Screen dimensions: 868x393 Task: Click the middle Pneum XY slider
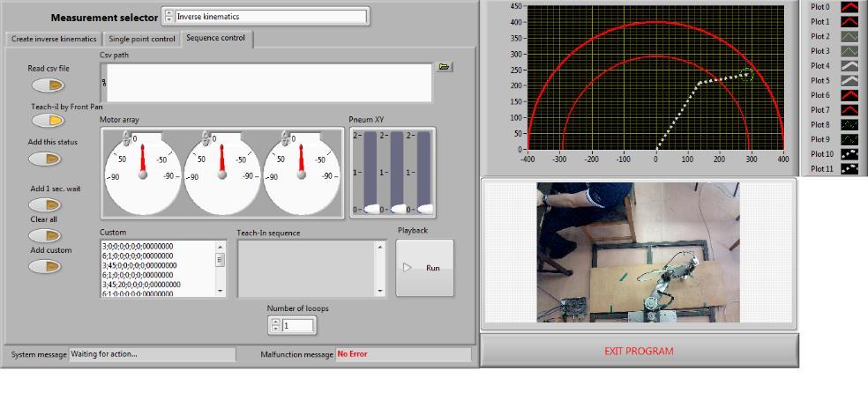(397, 173)
